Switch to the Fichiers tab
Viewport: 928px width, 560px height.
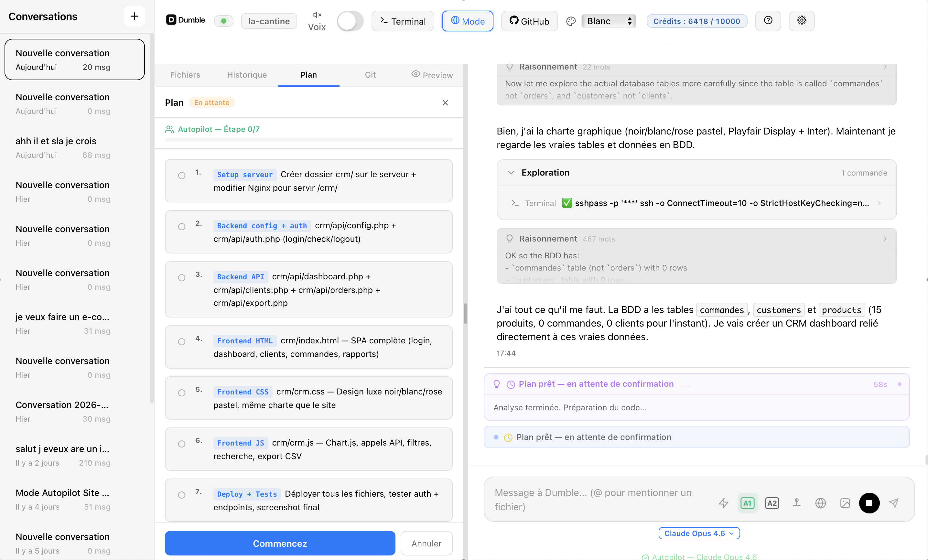185,75
